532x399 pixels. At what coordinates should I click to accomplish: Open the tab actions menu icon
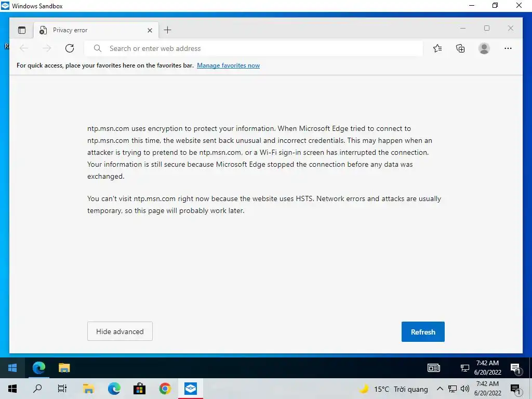coord(22,30)
